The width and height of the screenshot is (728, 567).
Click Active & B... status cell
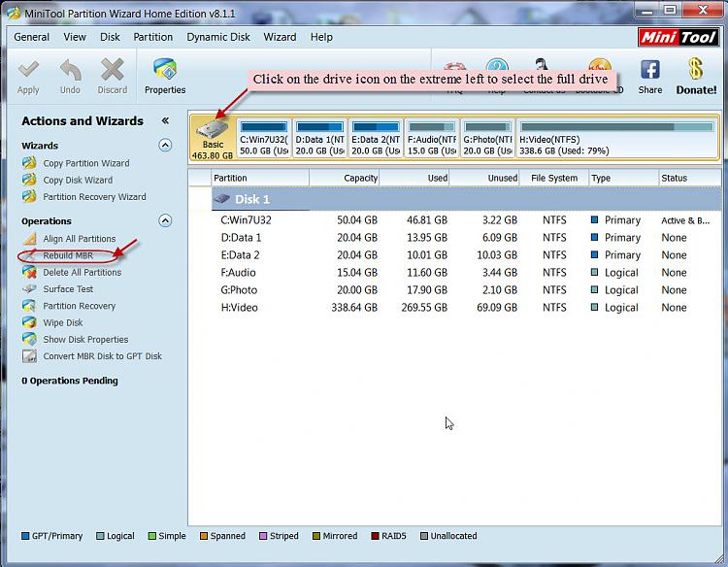point(685,220)
